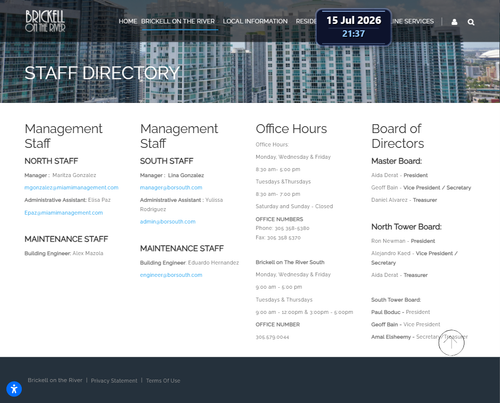
Task: Click the date and time overlay widget
Action: [x=354, y=27]
